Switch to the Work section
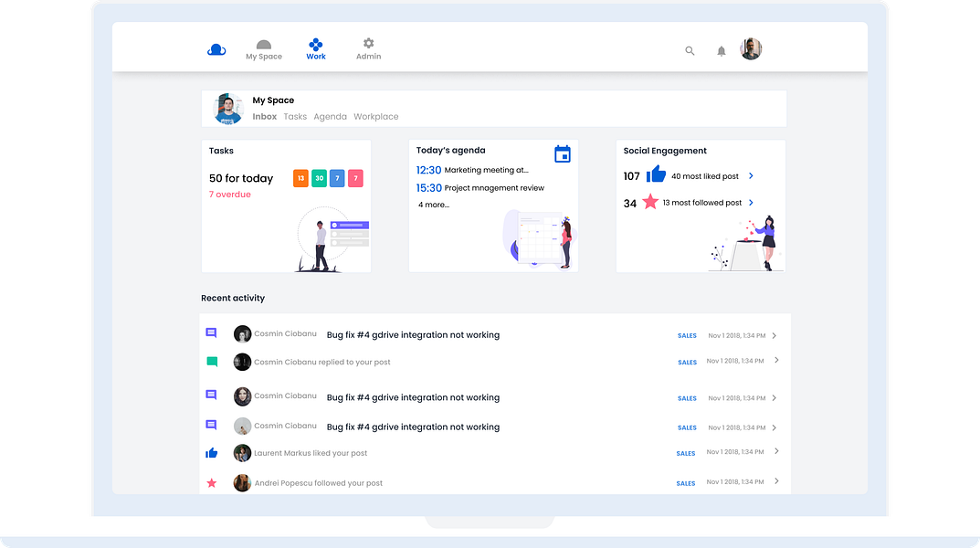 click(x=316, y=49)
